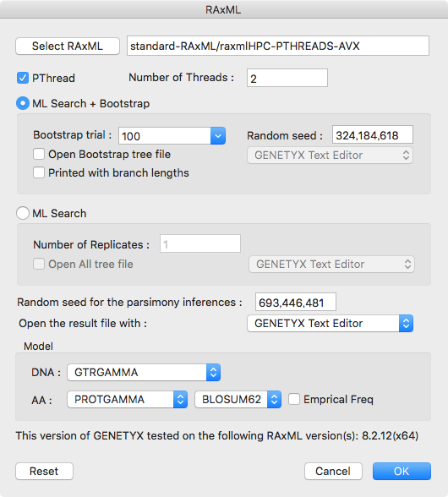Image resolution: width=448 pixels, height=497 pixels.
Task: Click Cancel to dismiss the dialog
Action: tap(333, 472)
